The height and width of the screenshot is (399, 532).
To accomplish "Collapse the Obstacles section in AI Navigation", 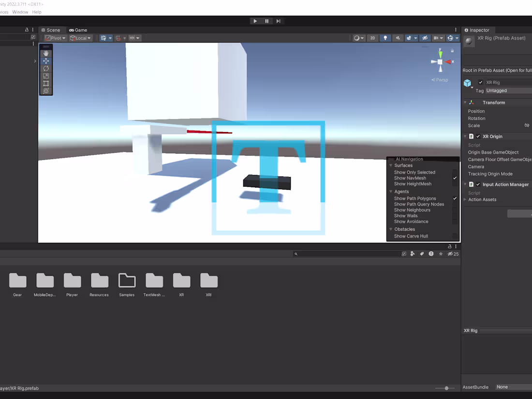I will (x=391, y=229).
